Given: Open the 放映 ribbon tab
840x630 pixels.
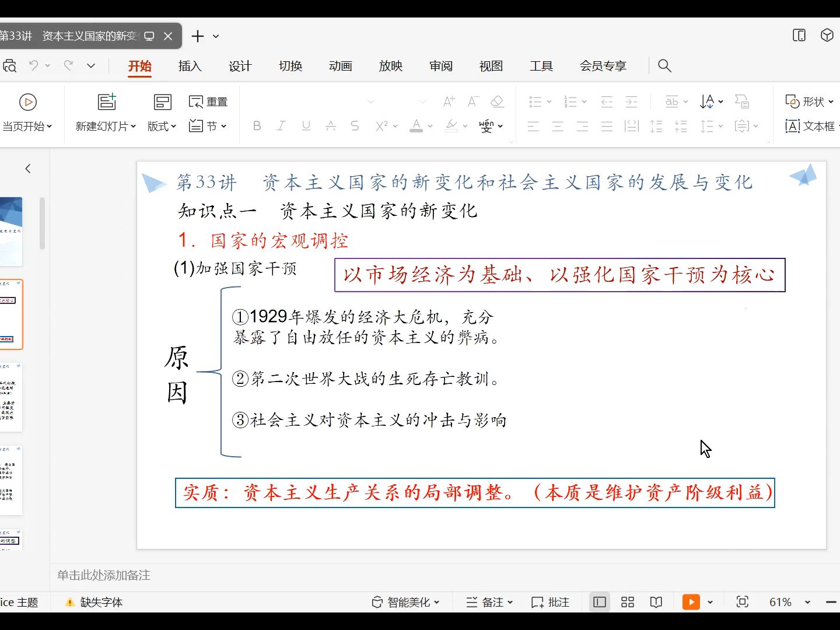Looking at the screenshot, I should tap(391, 66).
